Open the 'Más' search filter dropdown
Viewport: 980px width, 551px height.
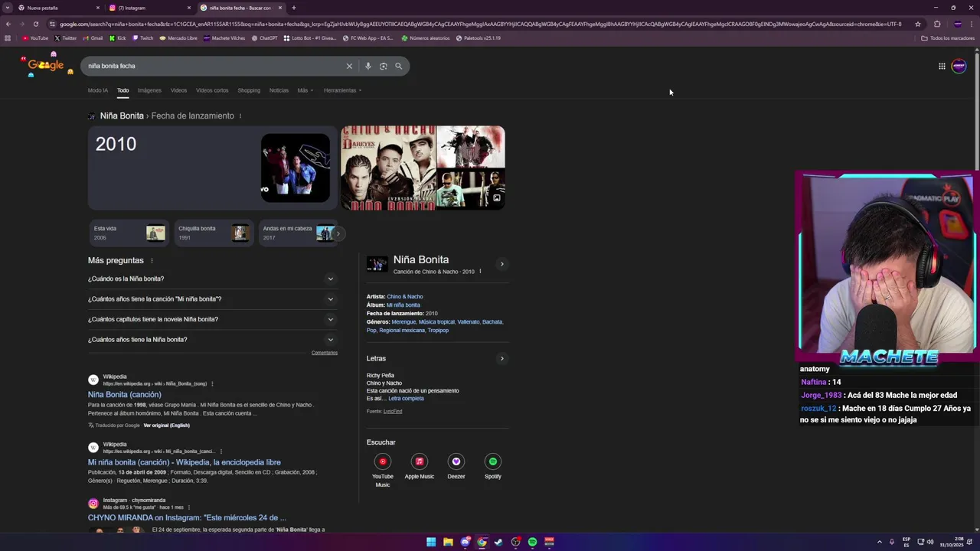(305, 90)
